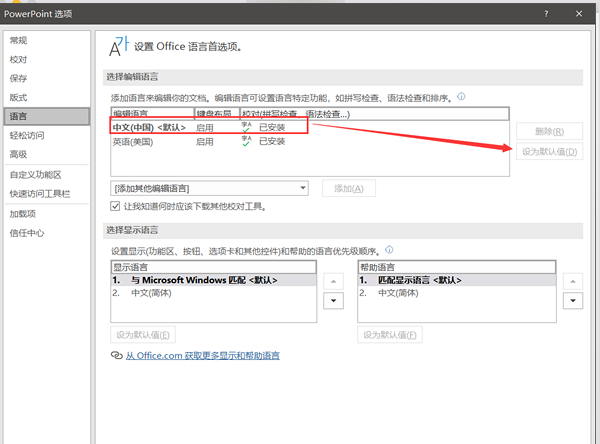Open the 常规 options category
This screenshot has height=444, width=600.
pyautogui.click(x=47, y=40)
